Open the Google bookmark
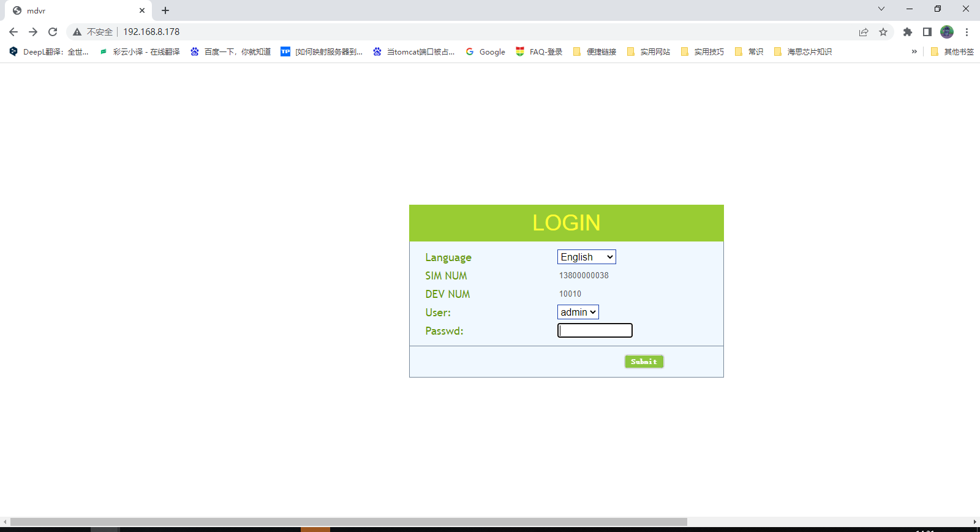Viewport: 980px width, 532px height. [x=486, y=52]
